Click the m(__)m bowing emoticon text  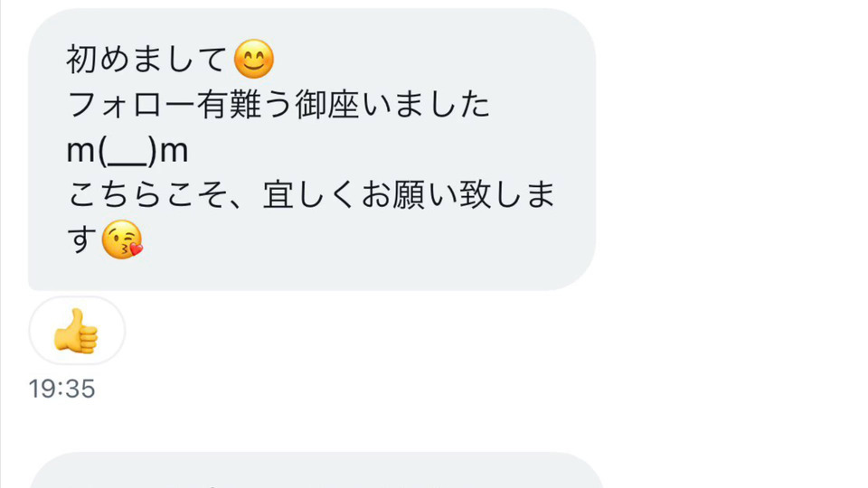point(127,151)
